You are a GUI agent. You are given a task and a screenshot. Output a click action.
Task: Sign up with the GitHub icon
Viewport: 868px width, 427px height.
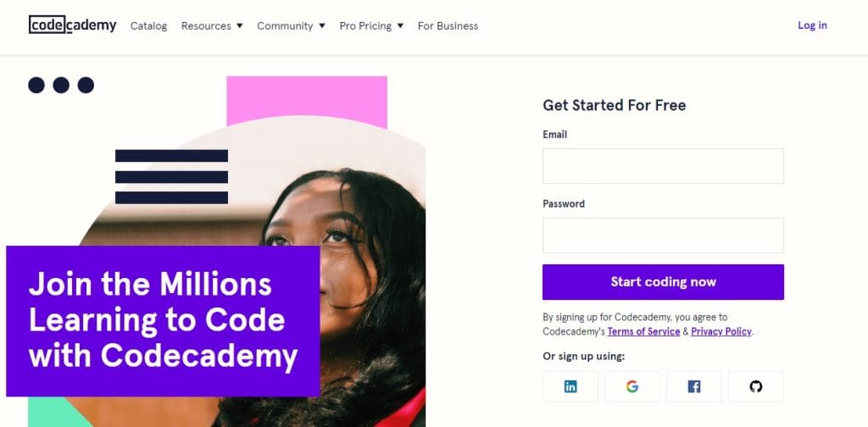point(756,386)
